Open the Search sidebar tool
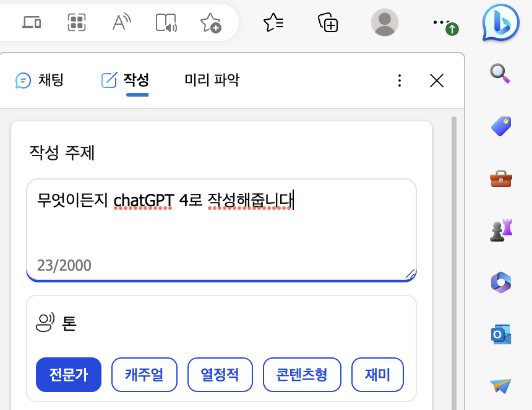Image resolution: width=532 pixels, height=410 pixels. point(500,73)
